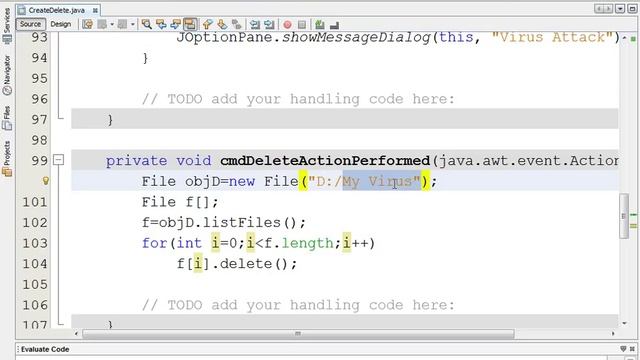
Task: Click vertical scrollbar down arrow
Action: coord(624,323)
